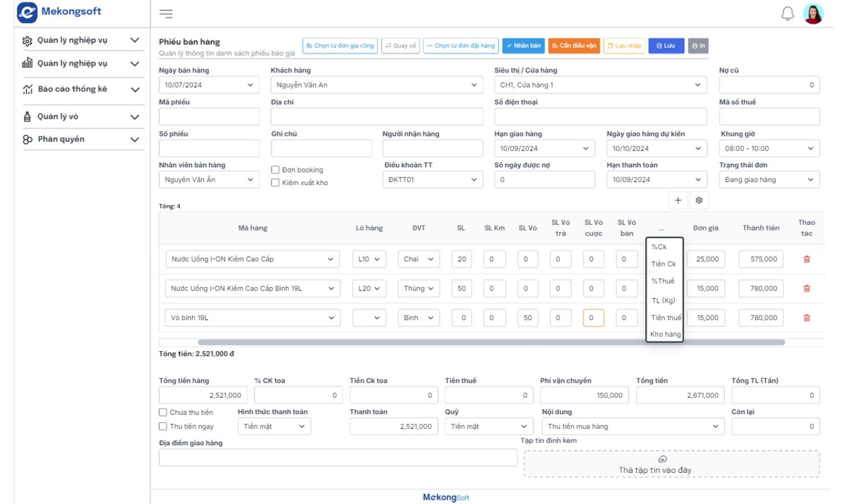Click the blue Lưu button

pyautogui.click(x=666, y=46)
